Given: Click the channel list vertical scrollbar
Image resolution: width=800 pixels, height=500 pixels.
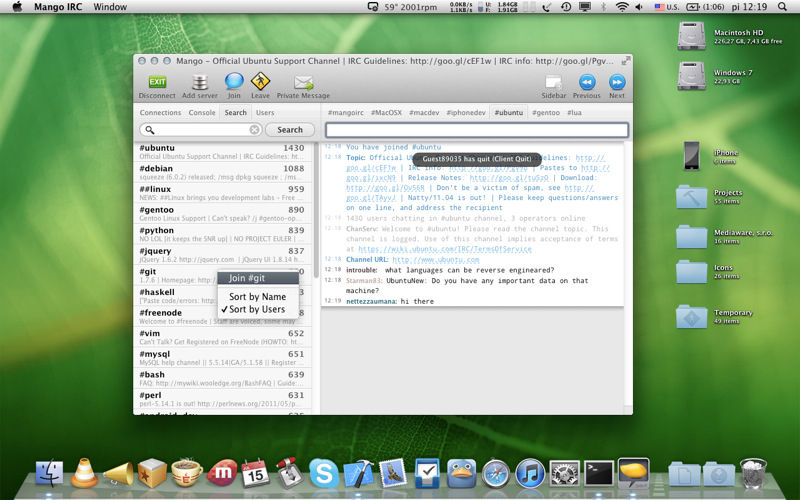Looking at the screenshot, I should [316, 210].
